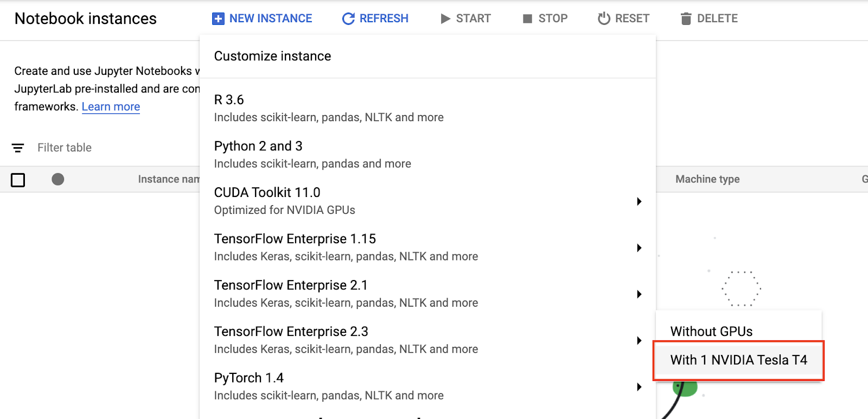This screenshot has height=419, width=868.
Task: Click the New Instance plus icon
Action: pyautogui.click(x=218, y=19)
